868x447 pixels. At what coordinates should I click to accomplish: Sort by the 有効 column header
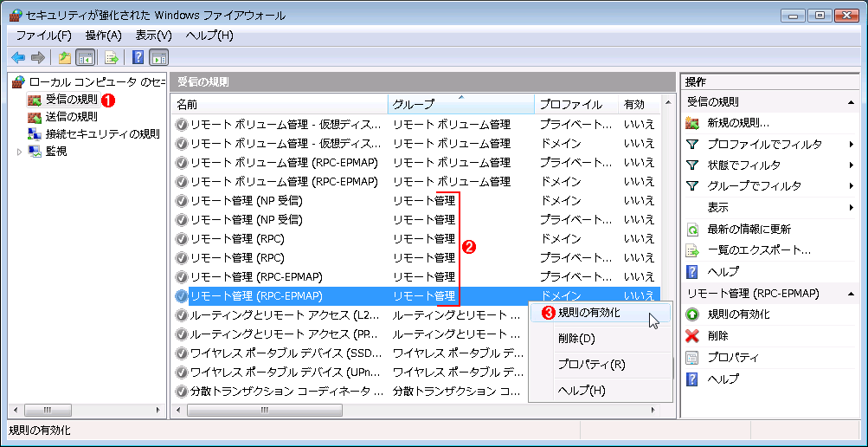tap(640, 104)
